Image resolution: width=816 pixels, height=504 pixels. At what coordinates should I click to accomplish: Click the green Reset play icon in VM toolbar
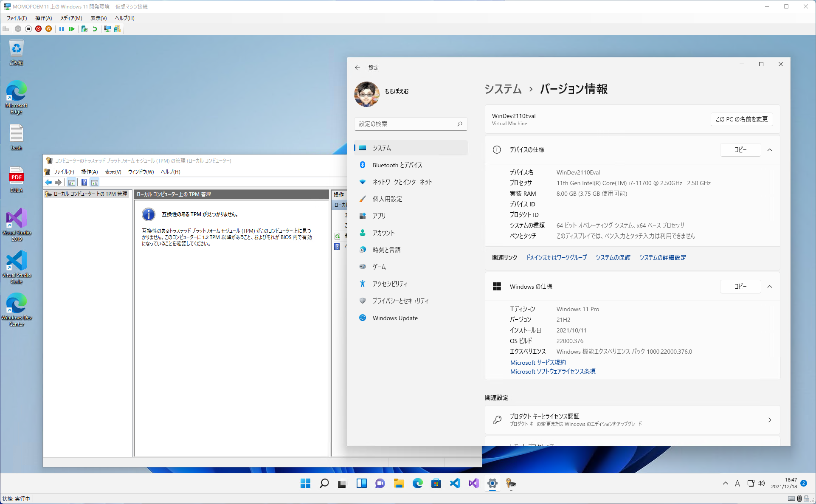(x=72, y=29)
